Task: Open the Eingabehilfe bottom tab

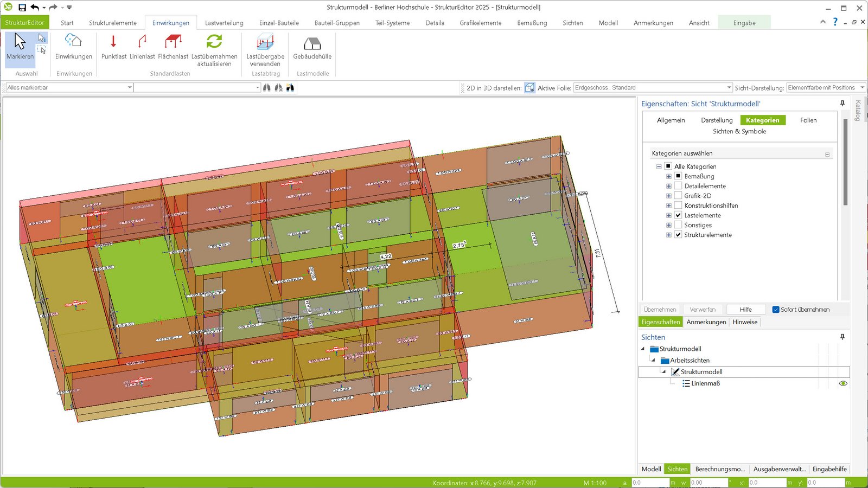Action: tap(829, 469)
